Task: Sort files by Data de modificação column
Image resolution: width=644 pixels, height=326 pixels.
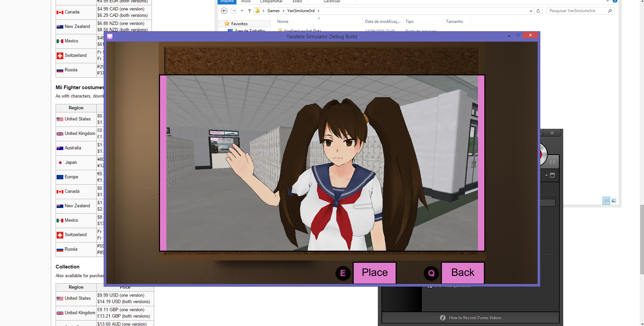Action: coord(383,22)
